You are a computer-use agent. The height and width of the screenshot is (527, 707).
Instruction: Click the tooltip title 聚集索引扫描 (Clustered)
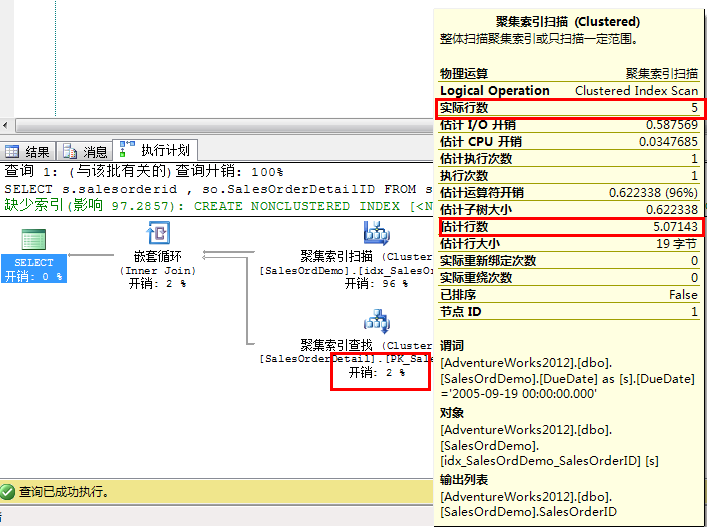[568, 22]
